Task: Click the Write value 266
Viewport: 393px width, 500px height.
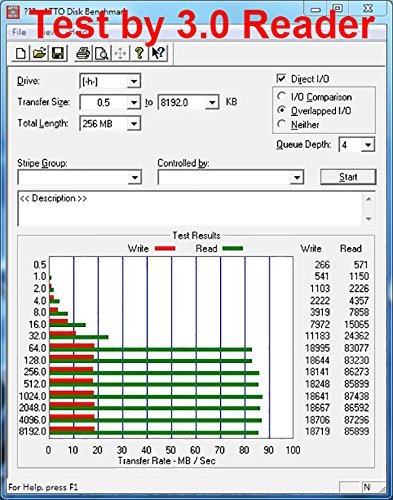Action: pos(322,265)
